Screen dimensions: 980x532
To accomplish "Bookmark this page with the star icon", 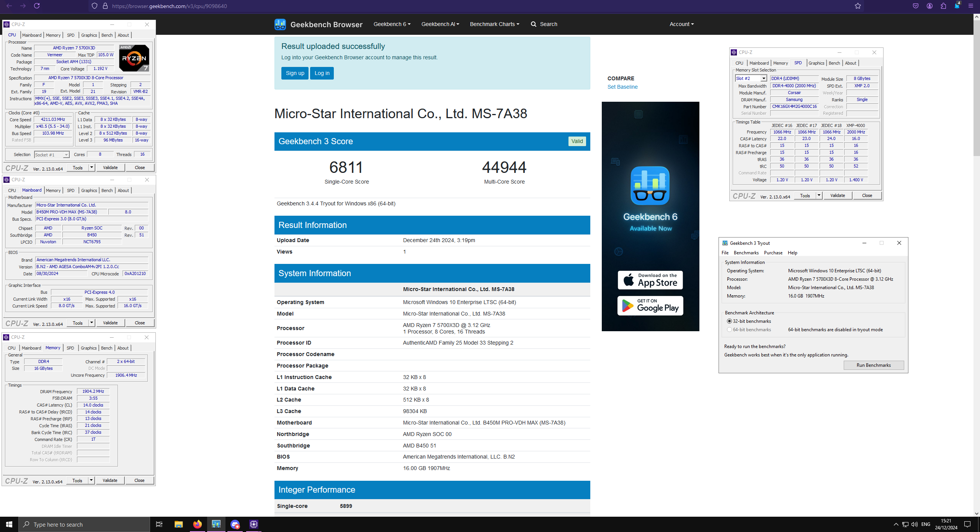I will click(x=858, y=6).
